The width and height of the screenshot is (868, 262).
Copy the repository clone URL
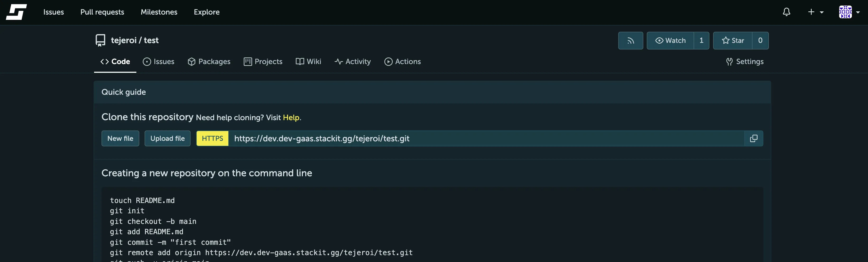[x=754, y=139]
